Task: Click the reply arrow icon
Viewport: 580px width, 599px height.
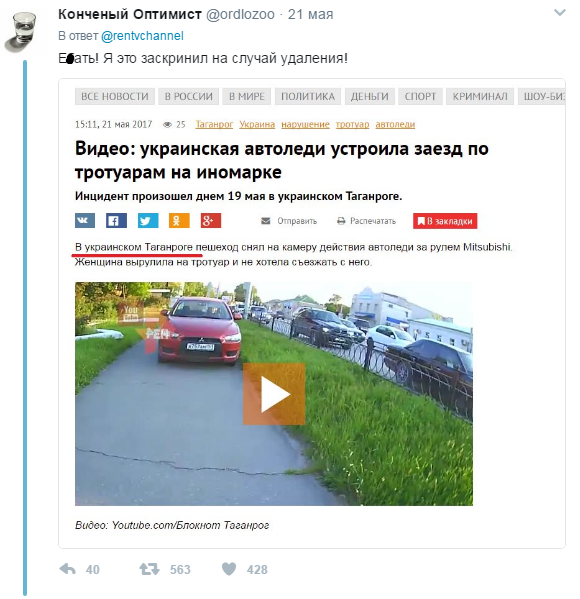Action: 68,569
